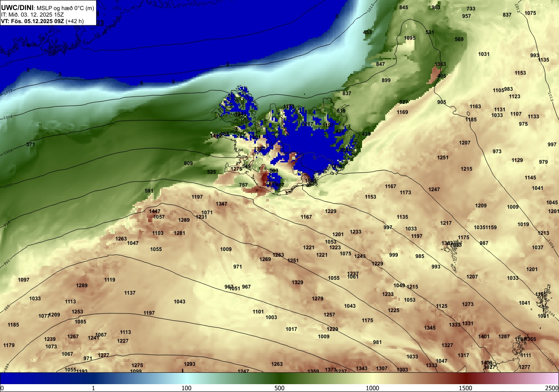Viewport: 559px width, 392px height.
Task: Click the map value 1129
Action: [517, 160]
